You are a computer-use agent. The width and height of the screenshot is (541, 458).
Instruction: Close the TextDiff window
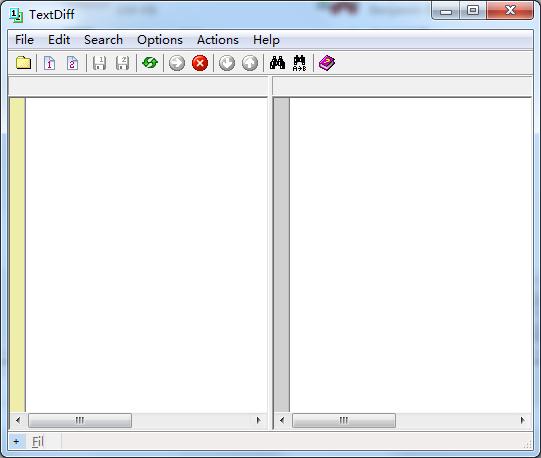coord(510,11)
